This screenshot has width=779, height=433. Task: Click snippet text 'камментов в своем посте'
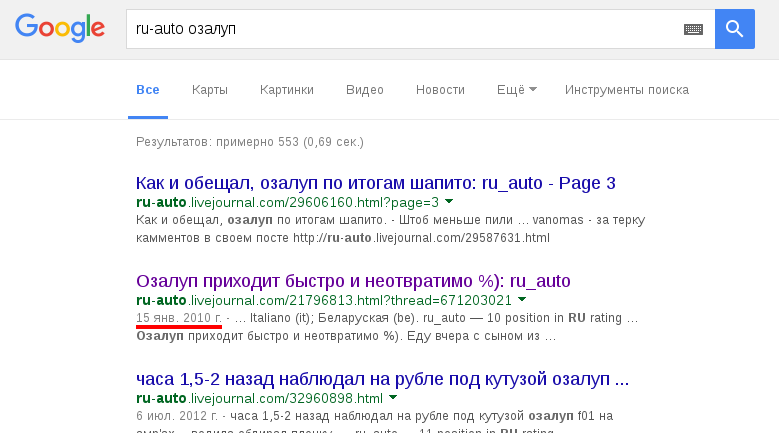click(x=212, y=238)
